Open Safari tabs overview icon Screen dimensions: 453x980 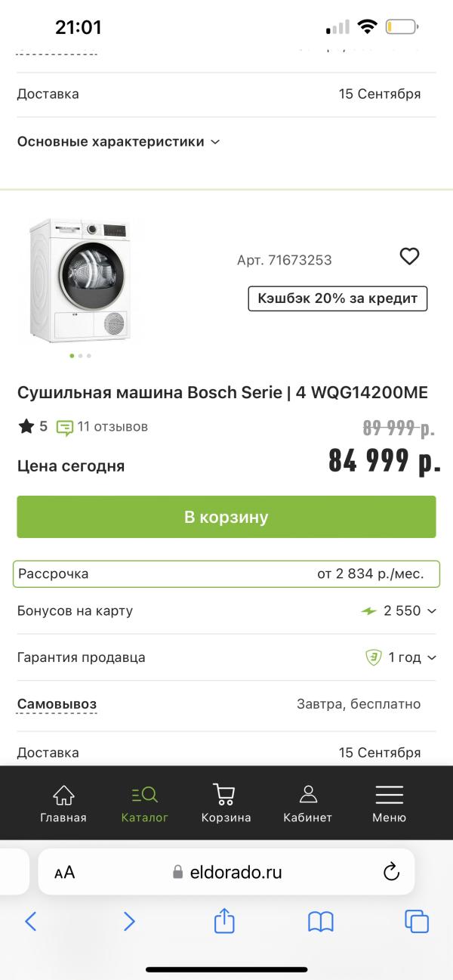pyautogui.click(x=417, y=921)
